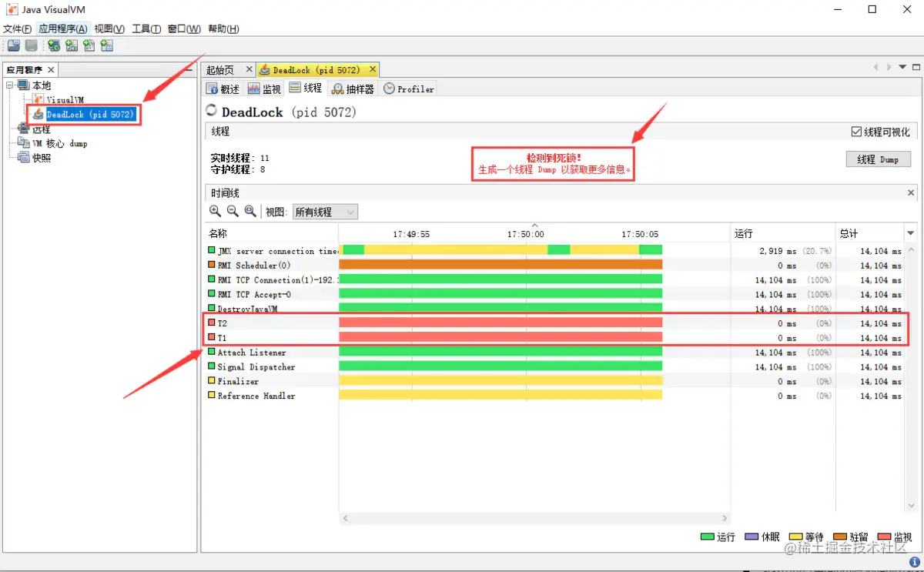This screenshot has height=572, width=924.
Task: Zoom in on the thread timeline
Action: click(x=216, y=211)
